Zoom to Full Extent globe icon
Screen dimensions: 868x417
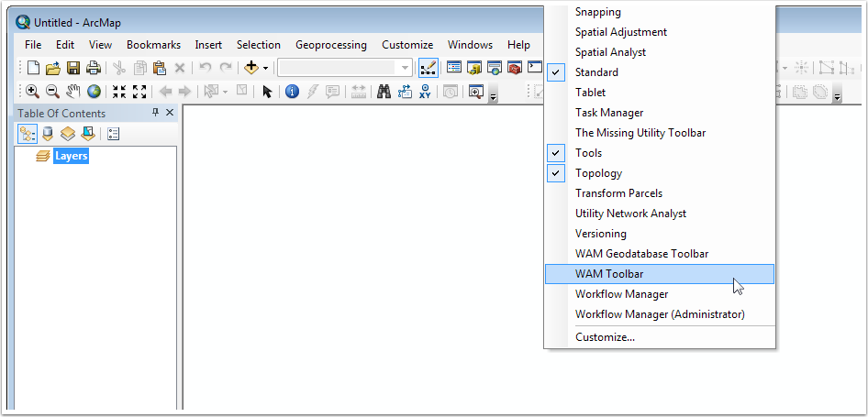pyautogui.click(x=94, y=92)
